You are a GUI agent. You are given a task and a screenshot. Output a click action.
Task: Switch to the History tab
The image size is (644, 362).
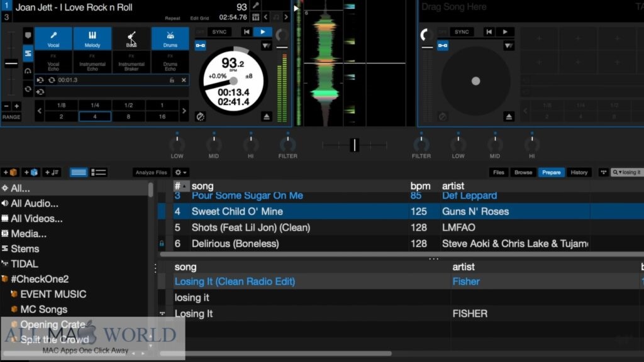(579, 172)
